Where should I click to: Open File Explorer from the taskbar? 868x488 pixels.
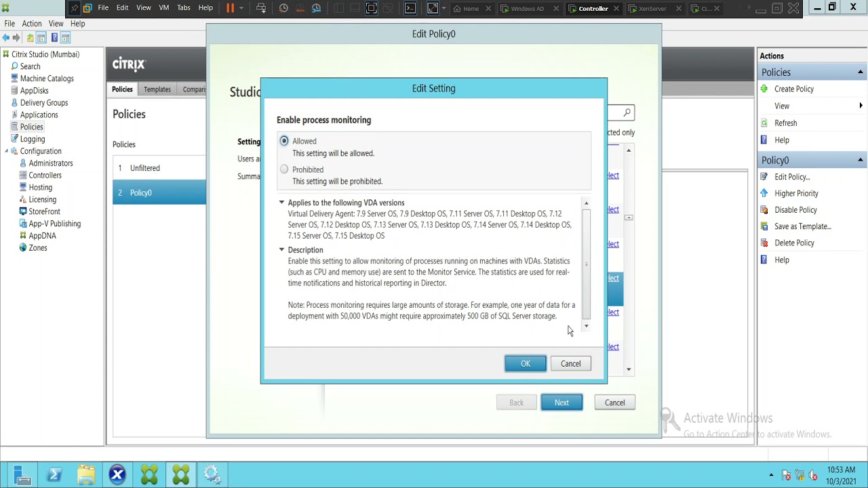click(86, 474)
